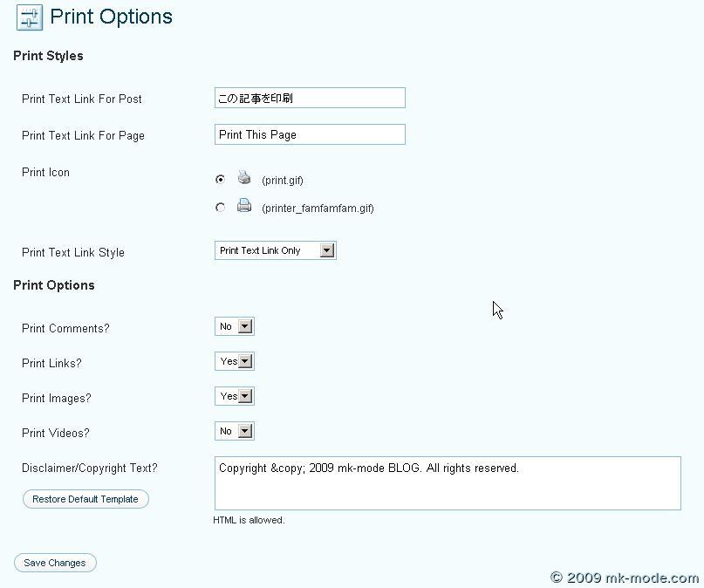Open the Print Videos dropdown
Viewport: 704px width, 588px height.
235,431
